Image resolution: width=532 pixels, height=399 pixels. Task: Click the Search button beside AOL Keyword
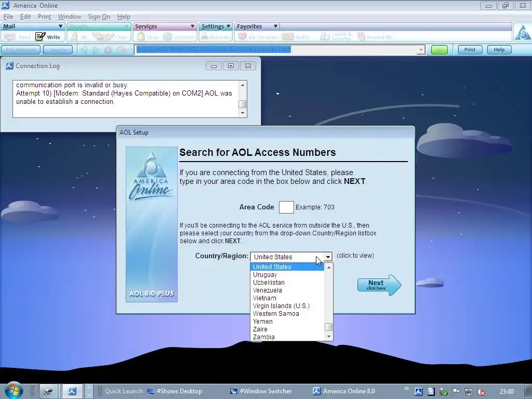coord(58,50)
